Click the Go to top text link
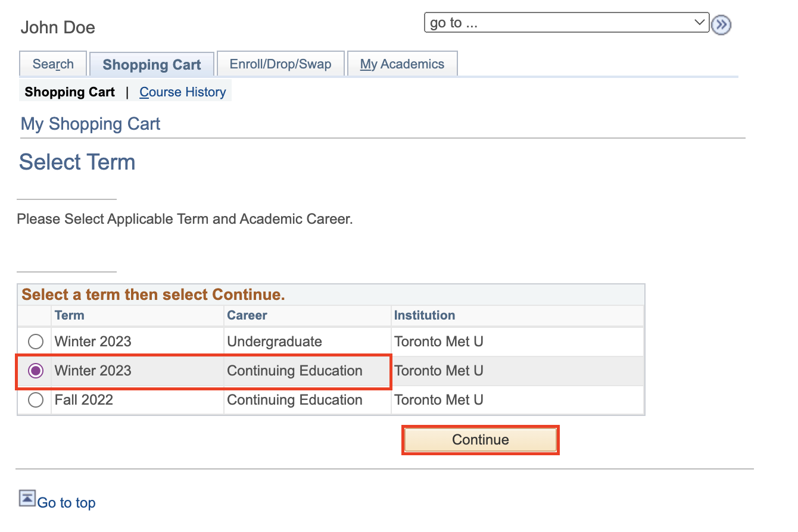Image resolution: width=798 pixels, height=532 pixels. coord(66,503)
